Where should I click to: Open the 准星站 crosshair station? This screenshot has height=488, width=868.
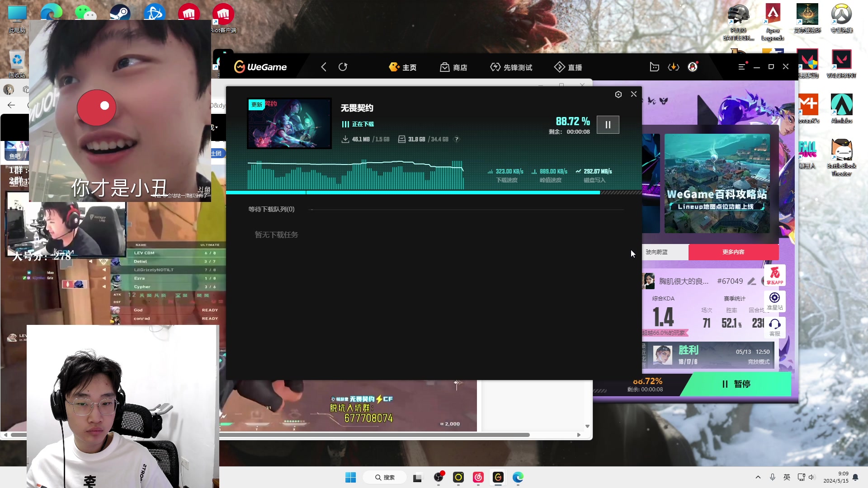tap(774, 300)
